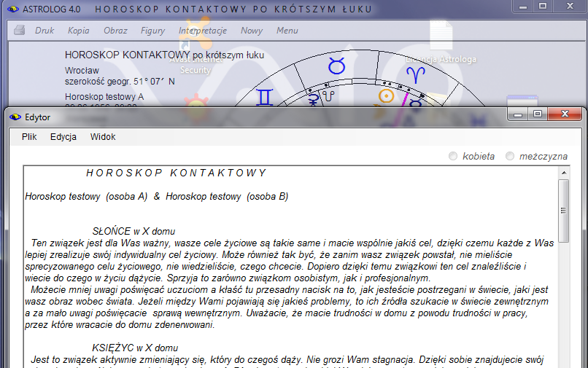Click 'KSIĘŻYC w X domu' heading
This screenshot has width=588, height=368.
(135, 348)
